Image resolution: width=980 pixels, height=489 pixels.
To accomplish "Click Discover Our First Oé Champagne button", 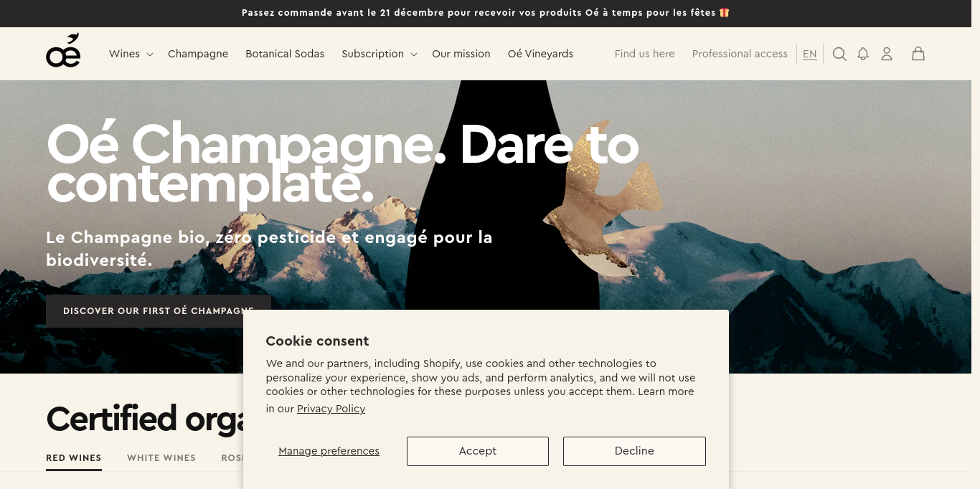I will 159,311.
